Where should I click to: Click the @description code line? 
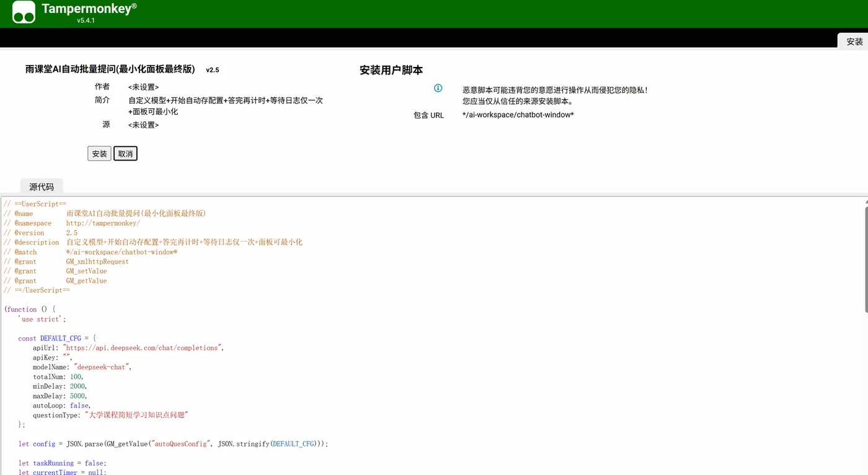pos(153,242)
